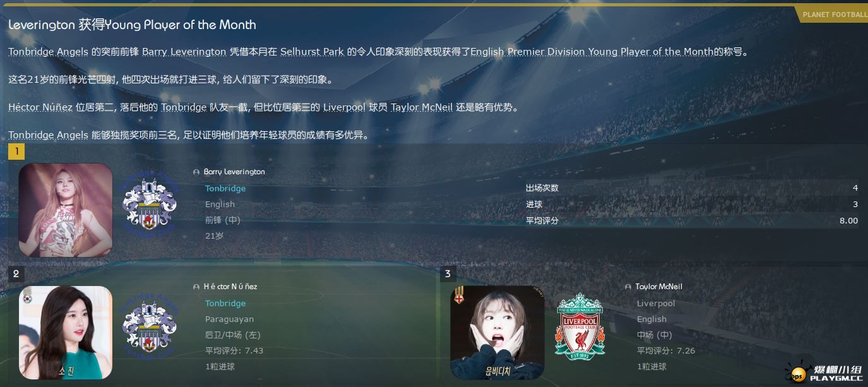Click person icon beside Héctor Núñez name

tap(196, 287)
